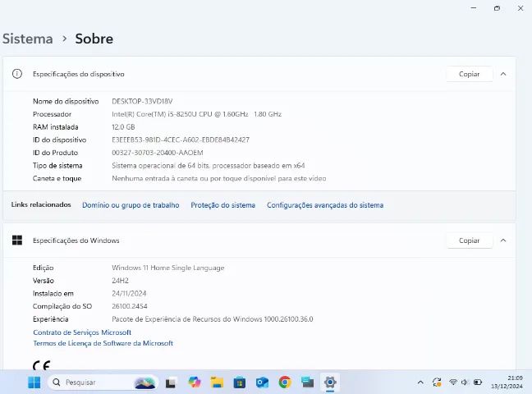Select device name DESKTOP-33VD18V
532x394 pixels.
(x=142, y=101)
